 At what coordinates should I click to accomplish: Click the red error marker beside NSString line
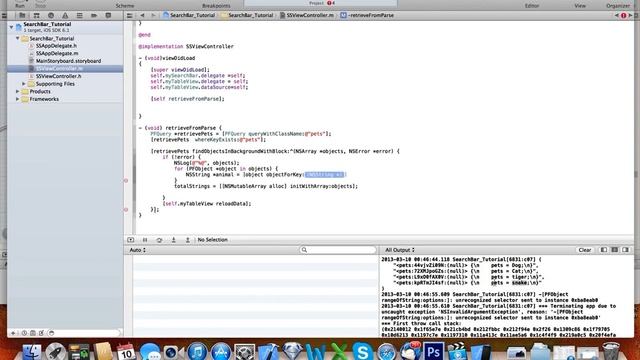(x=126, y=180)
